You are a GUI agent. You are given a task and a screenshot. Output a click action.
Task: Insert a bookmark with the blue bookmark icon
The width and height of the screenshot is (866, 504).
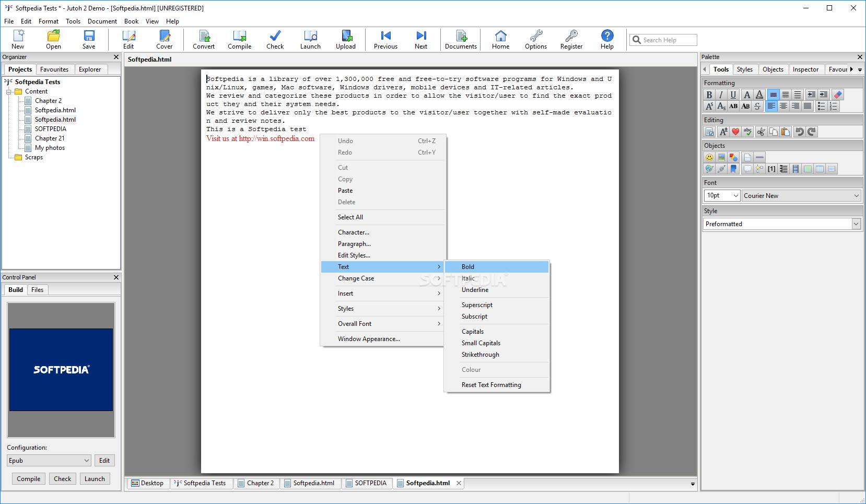733,169
